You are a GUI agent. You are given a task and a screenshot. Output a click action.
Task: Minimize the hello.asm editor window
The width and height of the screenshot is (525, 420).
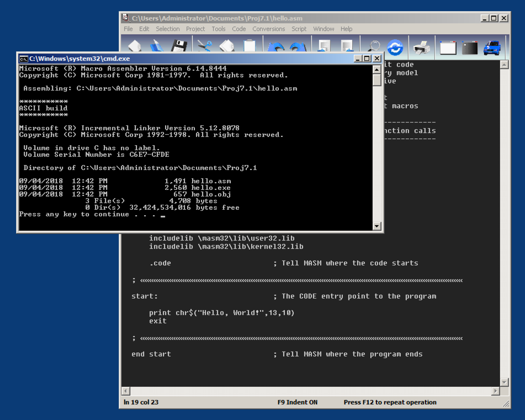pos(485,18)
